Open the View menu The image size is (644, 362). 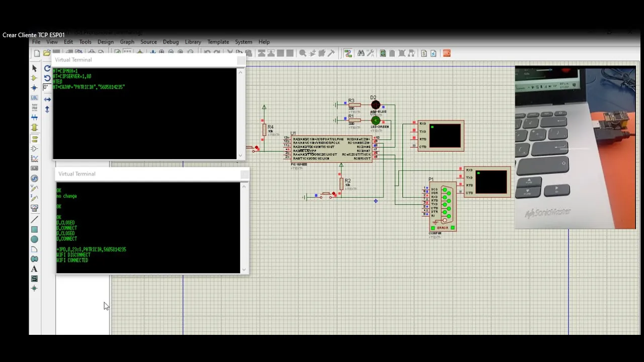pos(52,42)
